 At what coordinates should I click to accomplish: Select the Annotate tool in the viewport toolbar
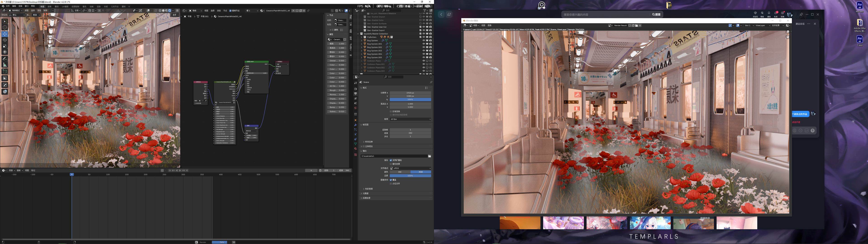[5, 59]
